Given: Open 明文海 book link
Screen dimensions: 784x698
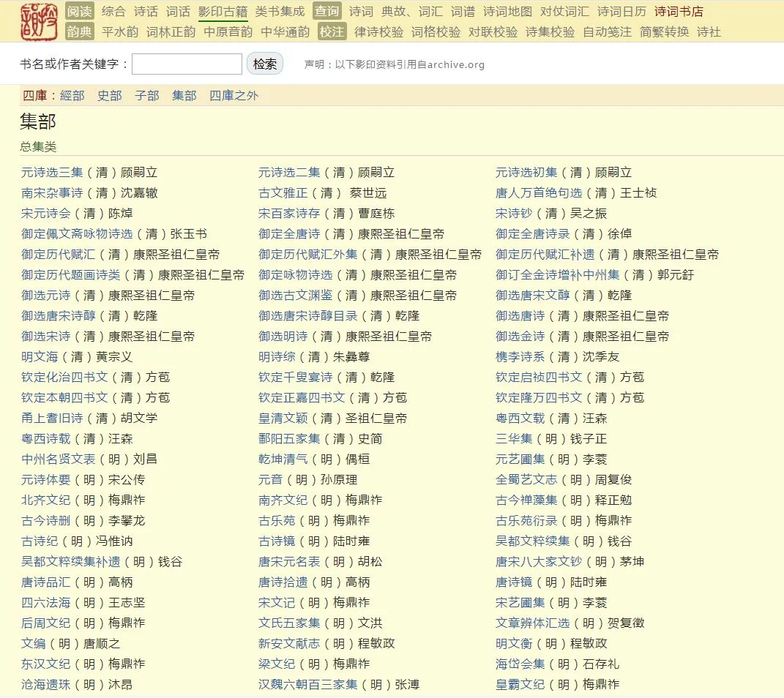Looking at the screenshot, I should (x=40, y=357).
